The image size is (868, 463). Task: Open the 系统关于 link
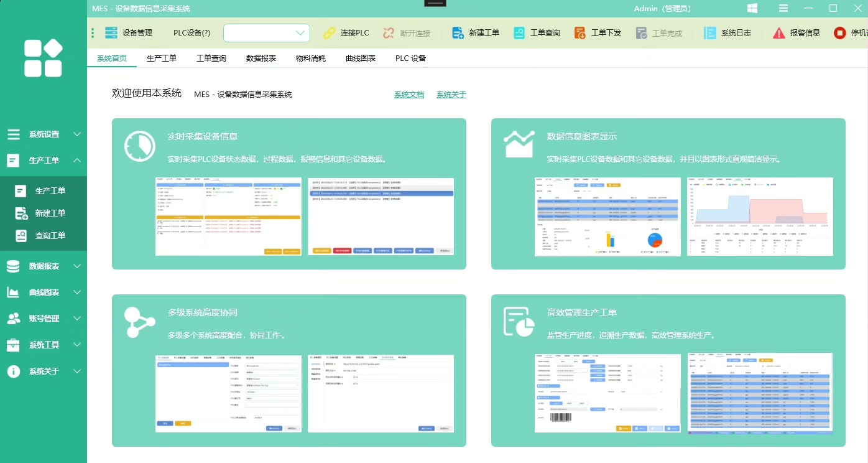(451, 95)
